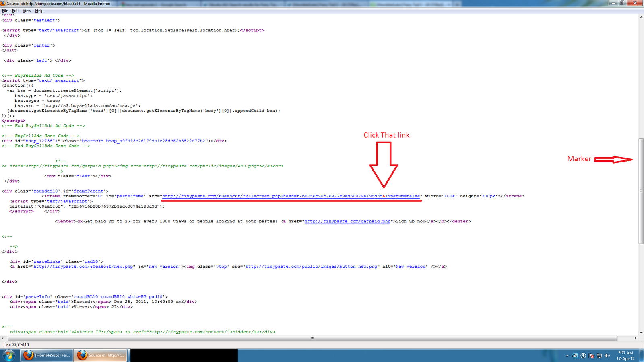Show hidden system tray icons
644x362 pixels.
(x=567, y=356)
